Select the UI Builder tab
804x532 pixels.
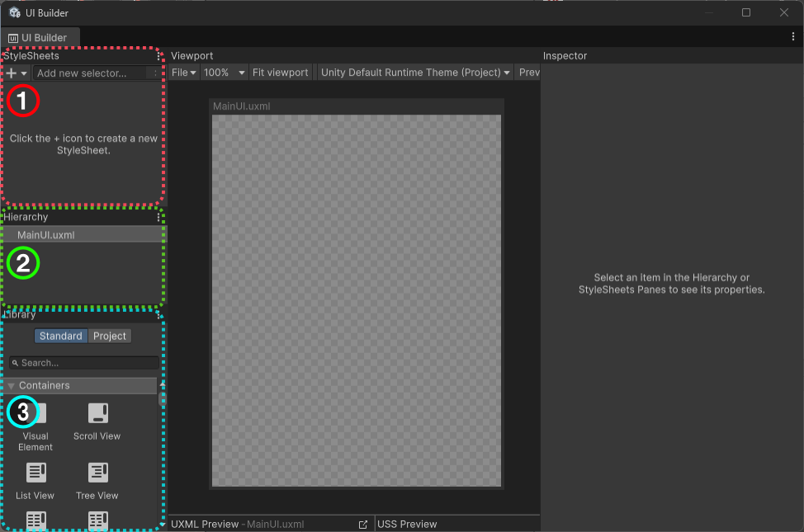(x=41, y=38)
